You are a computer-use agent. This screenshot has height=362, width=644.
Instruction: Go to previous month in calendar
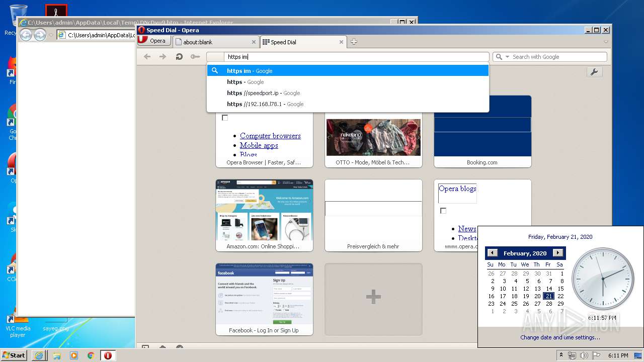[x=493, y=253]
